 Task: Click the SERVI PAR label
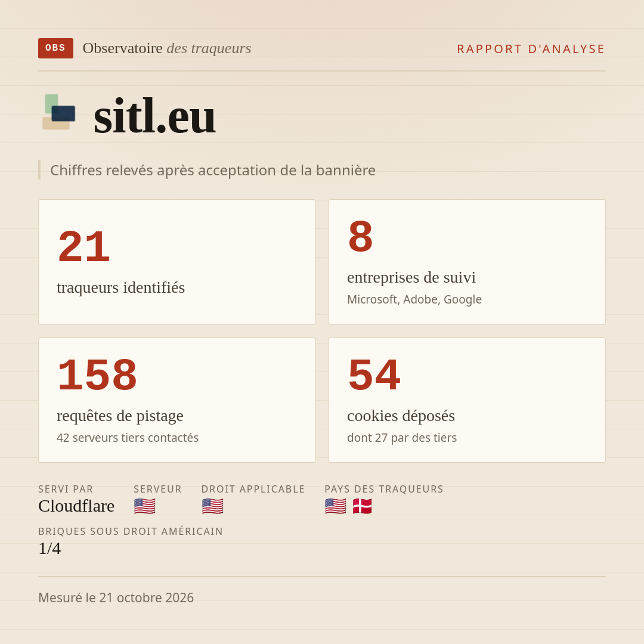[x=66, y=489]
